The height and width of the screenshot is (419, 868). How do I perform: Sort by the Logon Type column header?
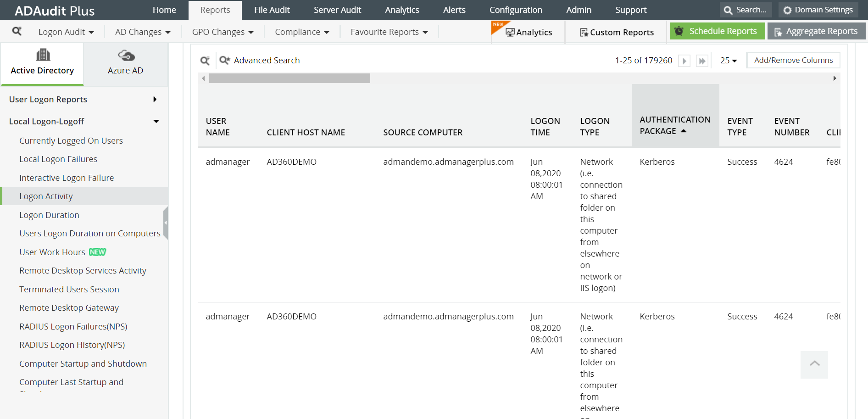pyautogui.click(x=595, y=127)
